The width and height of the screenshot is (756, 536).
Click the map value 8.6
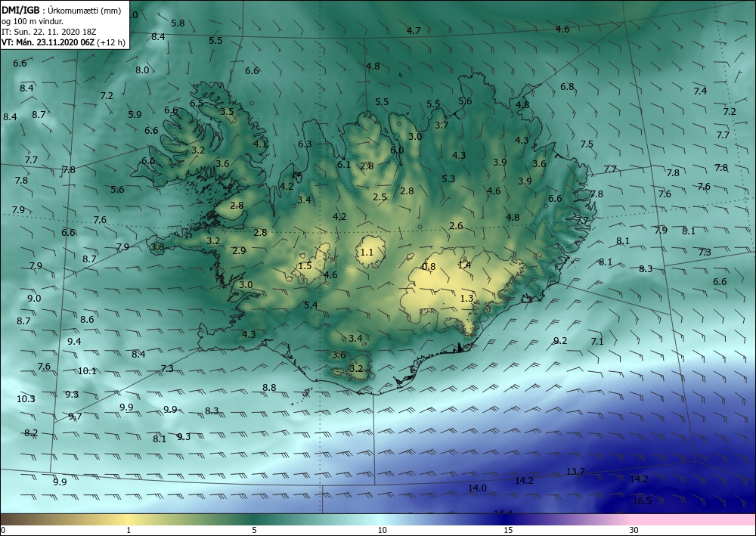[87, 320]
